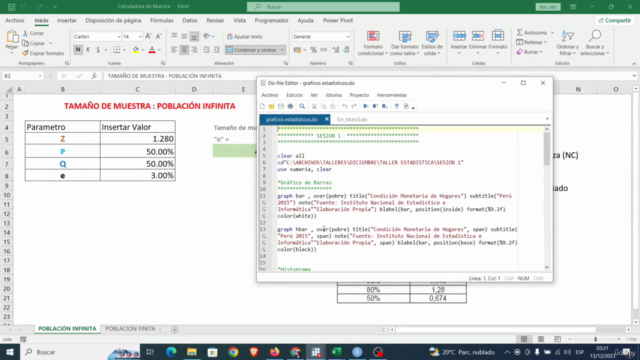Open Datos ribbon tab in Excel
The image size is (640, 360).
[x=190, y=20]
